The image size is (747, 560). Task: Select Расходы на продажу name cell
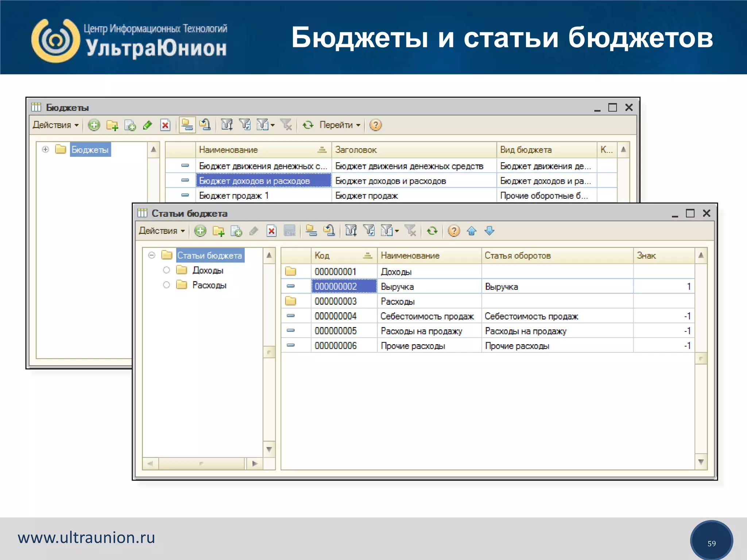pyautogui.click(x=429, y=331)
